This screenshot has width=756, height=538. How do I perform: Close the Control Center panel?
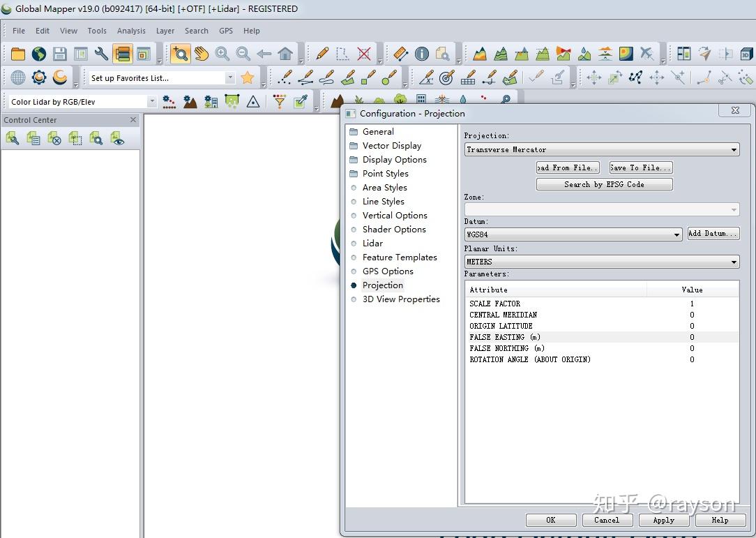(x=133, y=119)
